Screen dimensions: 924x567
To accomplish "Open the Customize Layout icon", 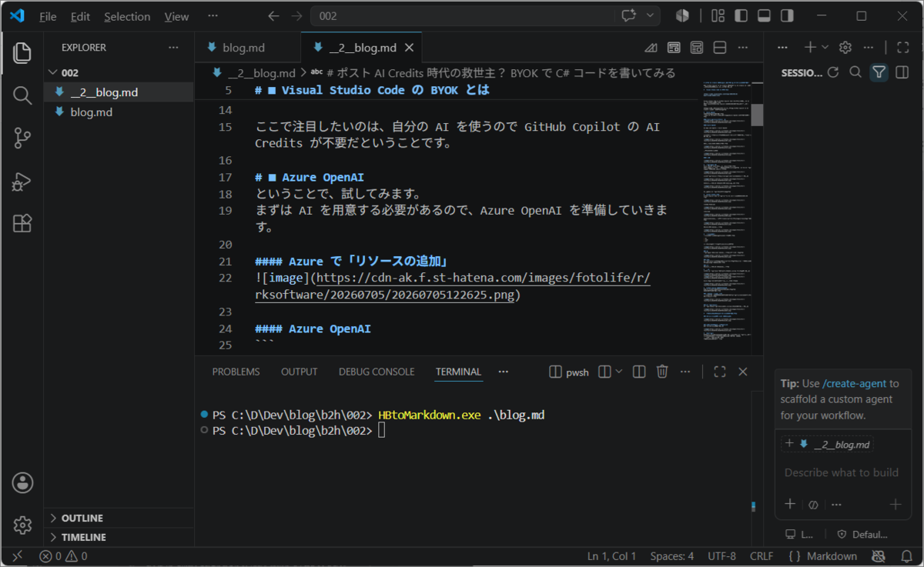I will (x=718, y=16).
